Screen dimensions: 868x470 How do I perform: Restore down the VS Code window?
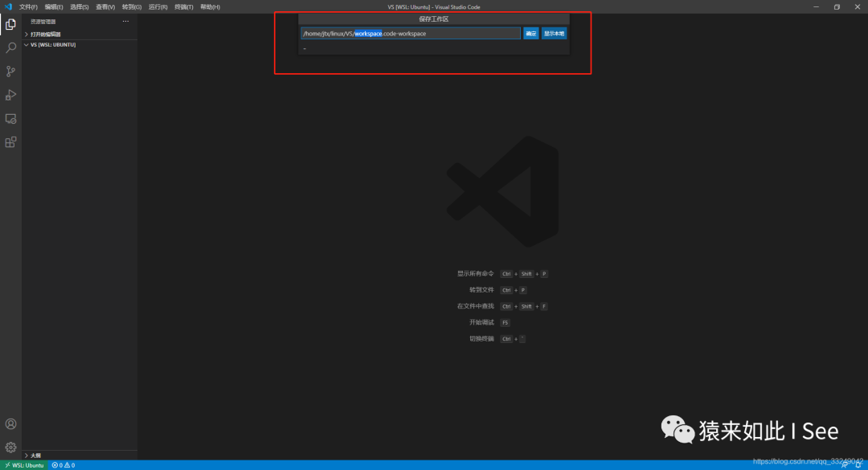click(x=837, y=6)
